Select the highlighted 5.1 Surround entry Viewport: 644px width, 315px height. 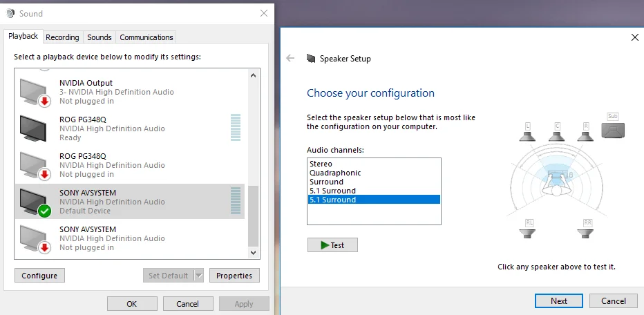[374, 200]
